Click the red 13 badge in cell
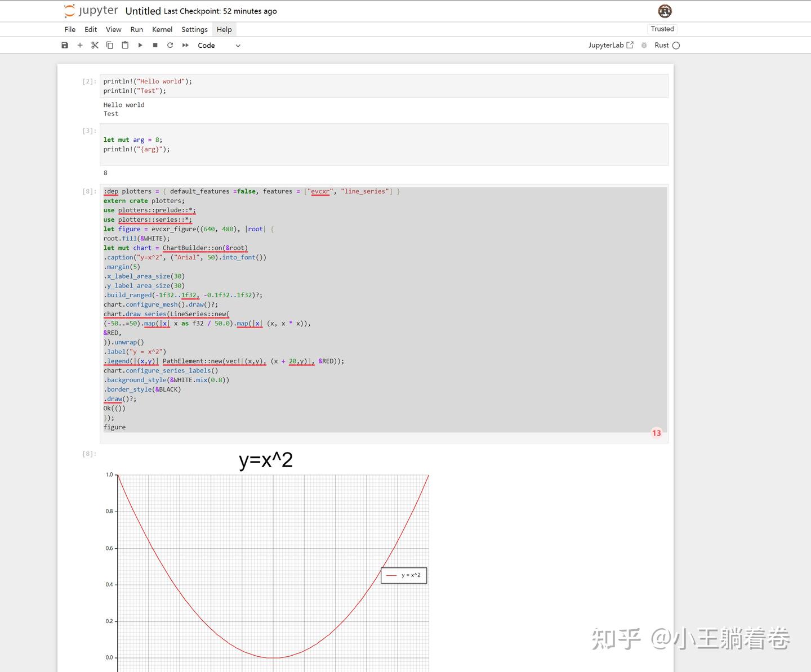811x672 pixels. click(657, 433)
